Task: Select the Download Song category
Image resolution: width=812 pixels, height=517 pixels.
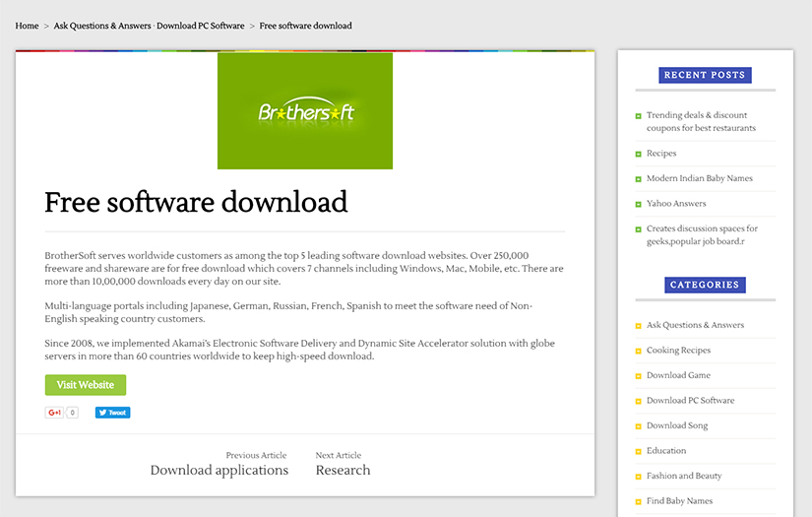Action: coord(677,425)
